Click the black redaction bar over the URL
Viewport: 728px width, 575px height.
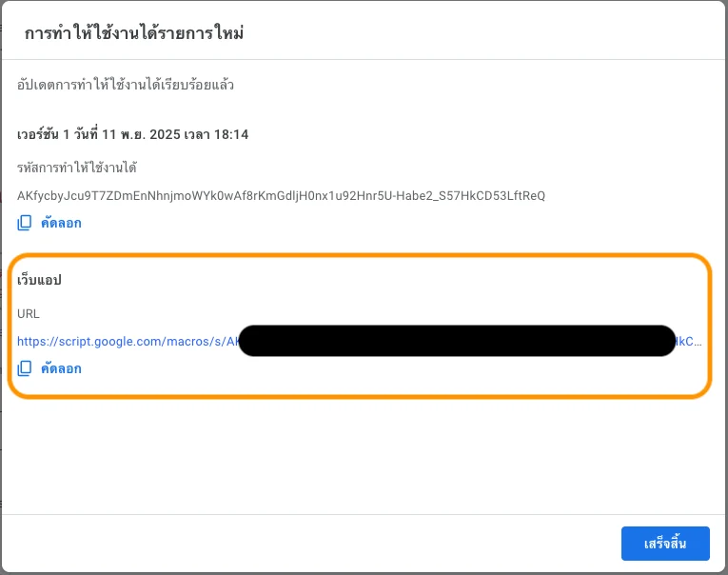(x=457, y=341)
